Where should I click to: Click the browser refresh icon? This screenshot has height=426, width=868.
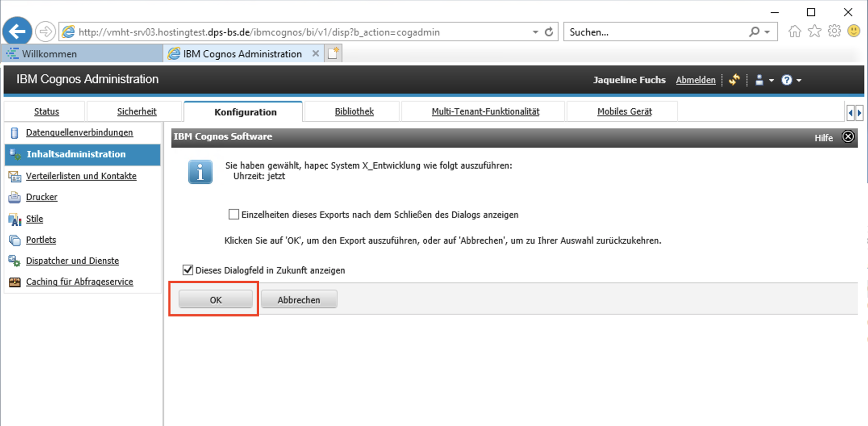549,32
